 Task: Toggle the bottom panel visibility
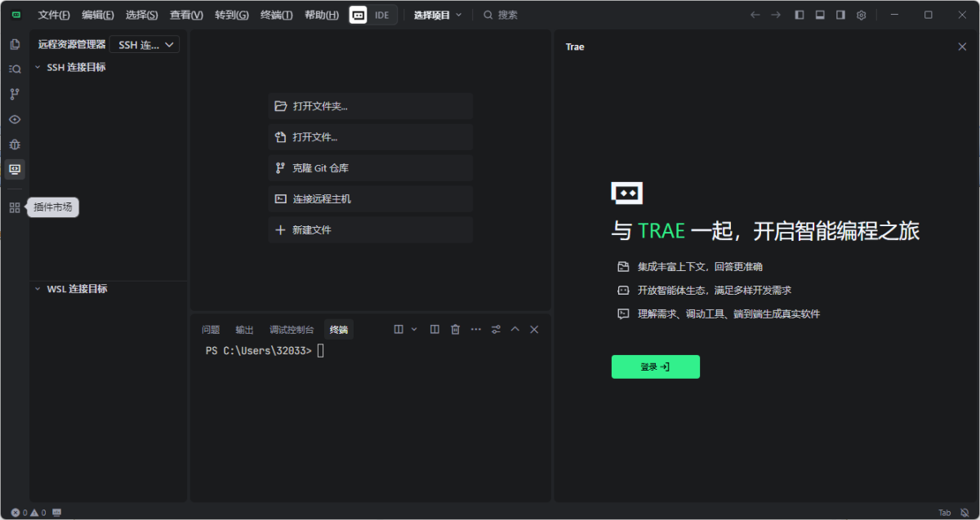tap(819, 14)
